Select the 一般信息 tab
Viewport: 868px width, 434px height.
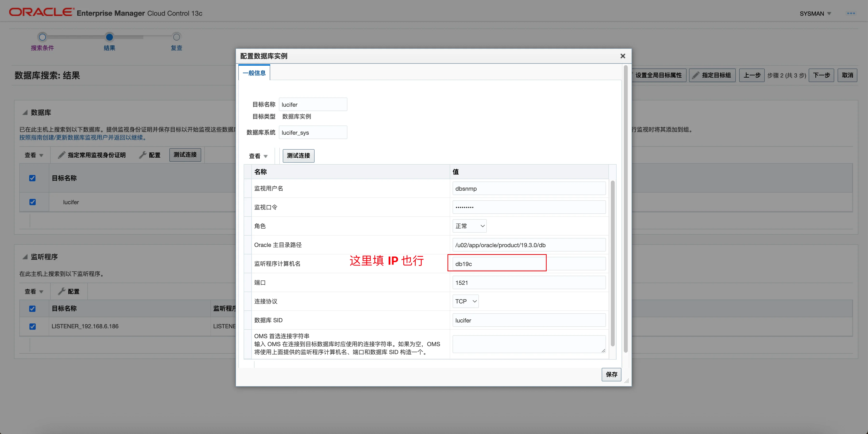tap(254, 73)
